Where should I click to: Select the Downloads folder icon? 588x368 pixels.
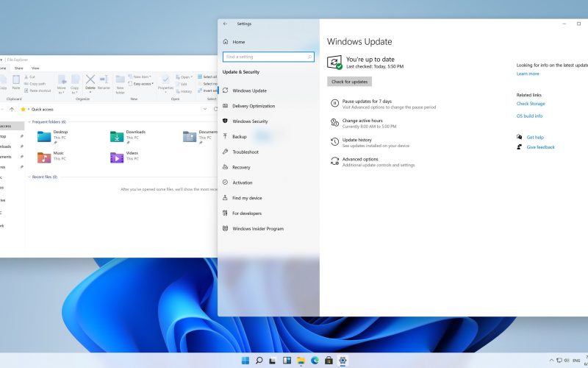tap(117, 136)
